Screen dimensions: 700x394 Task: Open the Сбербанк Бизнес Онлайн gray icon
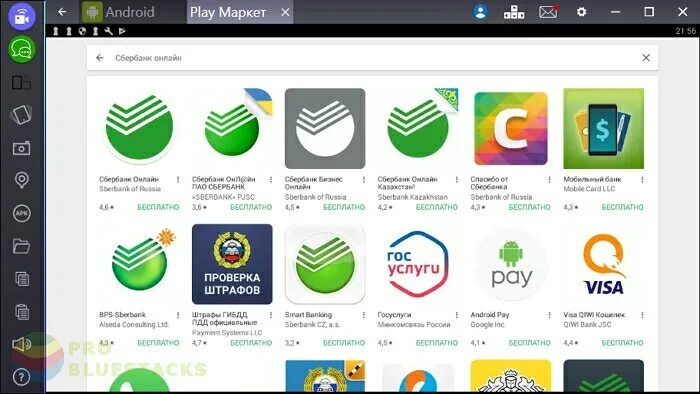pos(325,129)
